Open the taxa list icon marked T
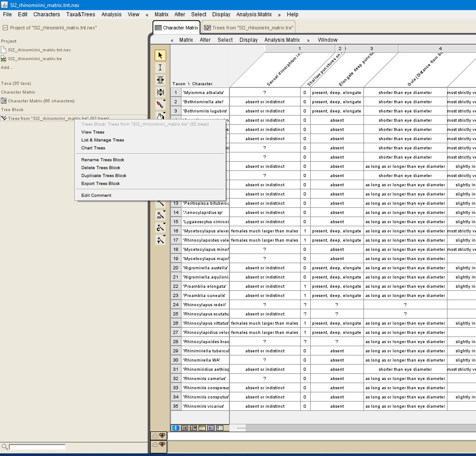Screen dimensions: 476x456 pyautogui.click(x=193, y=428)
